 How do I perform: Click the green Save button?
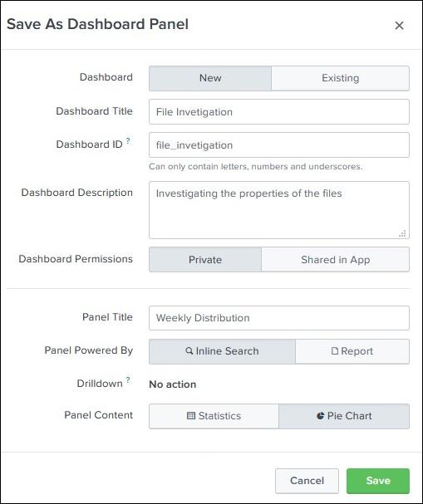click(x=378, y=481)
